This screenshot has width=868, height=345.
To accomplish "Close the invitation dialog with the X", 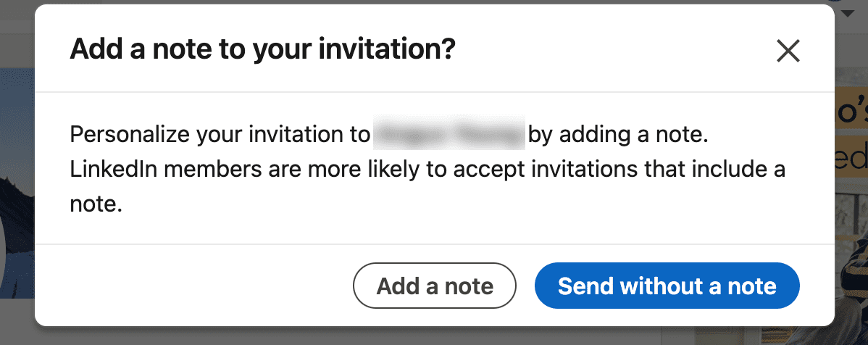I will coord(788,51).
